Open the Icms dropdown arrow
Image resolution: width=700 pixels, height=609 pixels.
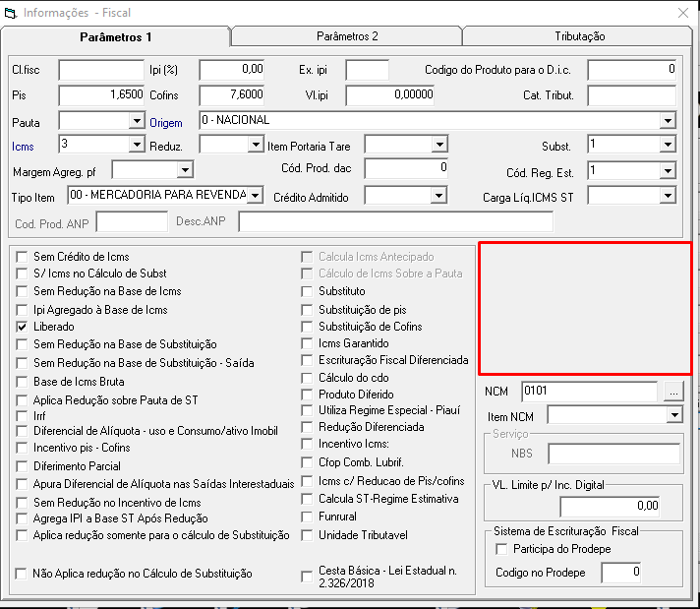136,145
